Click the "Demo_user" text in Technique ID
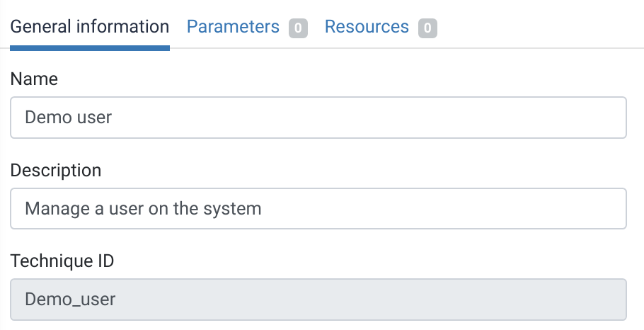The height and width of the screenshot is (330, 644). (x=70, y=300)
